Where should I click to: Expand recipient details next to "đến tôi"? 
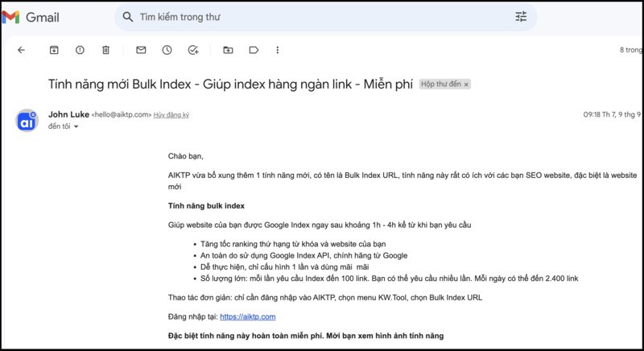click(76, 126)
